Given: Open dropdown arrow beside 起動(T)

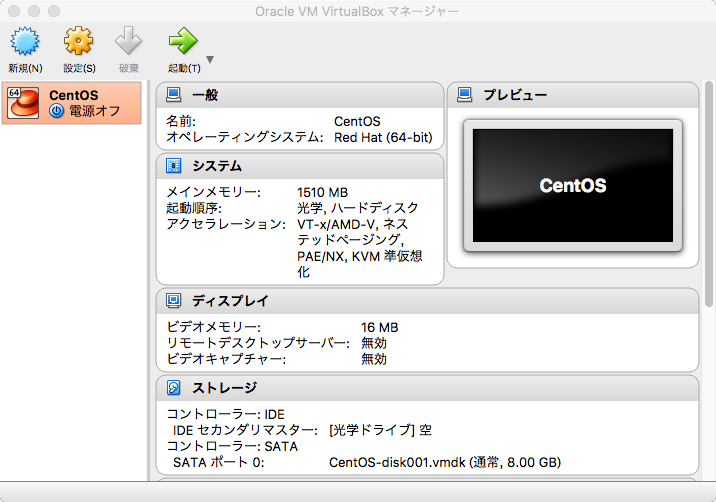Looking at the screenshot, I should coord(210,59).
